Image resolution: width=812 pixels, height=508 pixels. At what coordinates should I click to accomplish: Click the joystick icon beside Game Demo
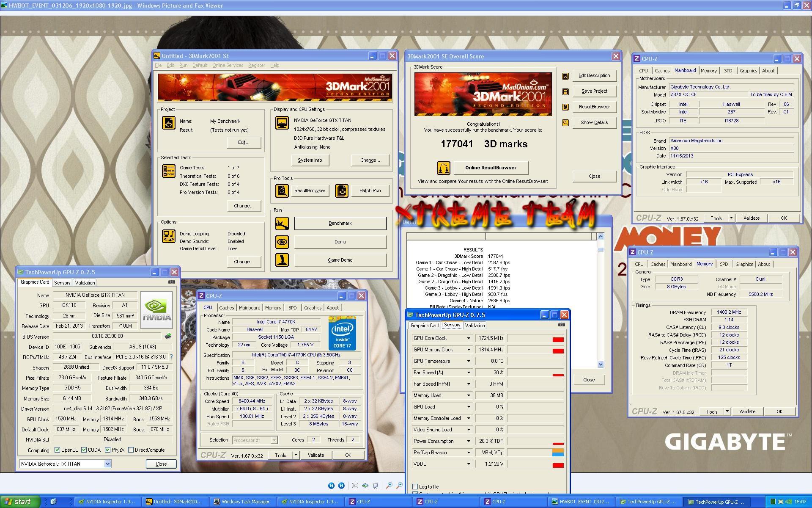(282, 260)
